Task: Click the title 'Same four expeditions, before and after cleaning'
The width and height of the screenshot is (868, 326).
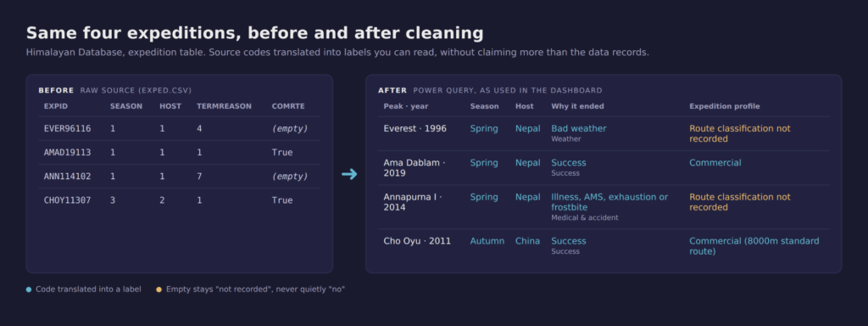Action: tap(254, 33)
